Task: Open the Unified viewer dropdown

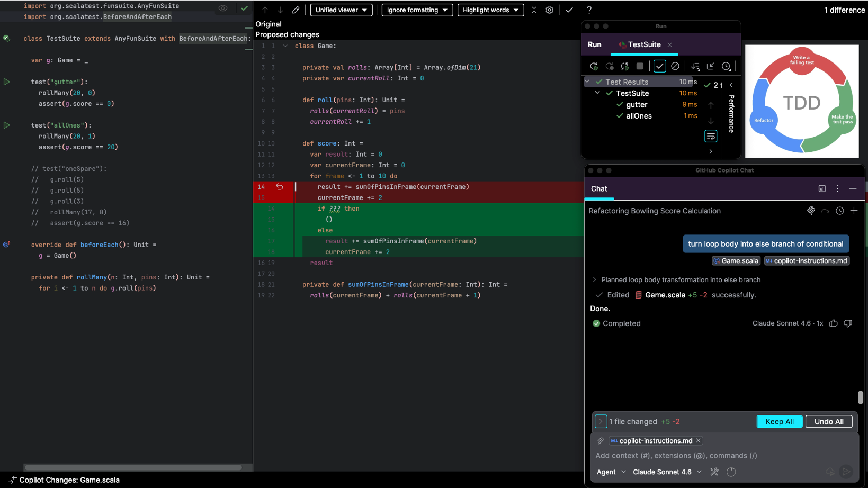Action: click(x=341, y=10)
